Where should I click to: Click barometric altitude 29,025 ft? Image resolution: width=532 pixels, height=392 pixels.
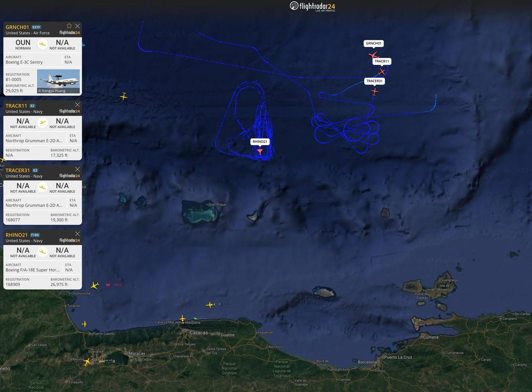point(14,91)
